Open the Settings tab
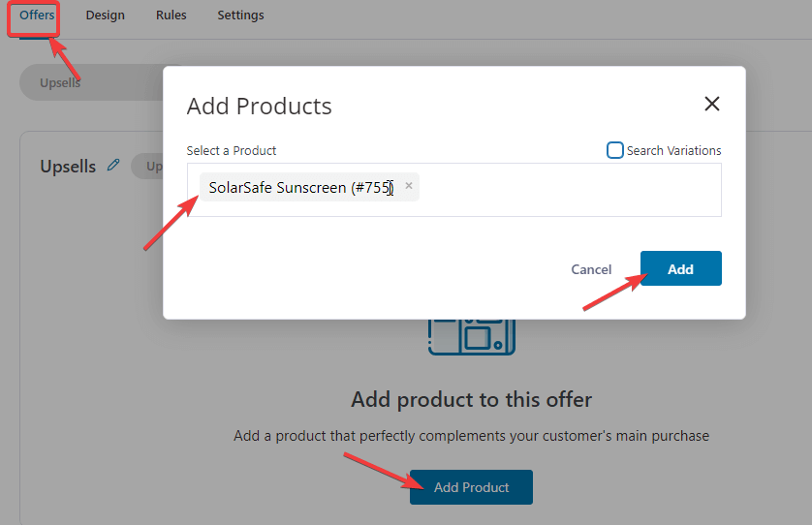This screenshot has width=812, height=525. pyautogui.click(x=240, y=15)
